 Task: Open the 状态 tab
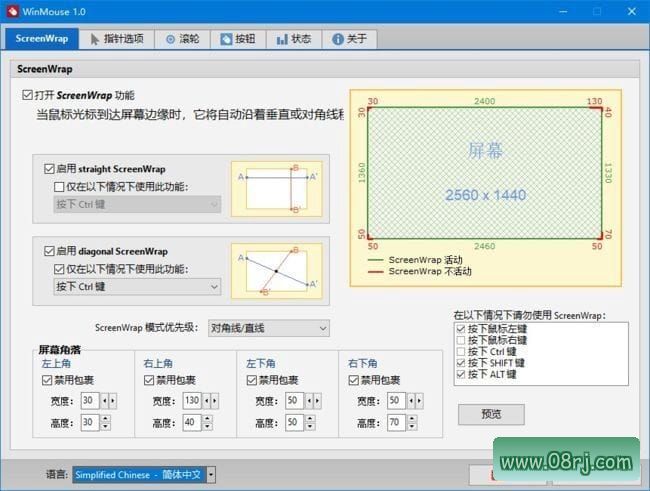[x=294, y=39]
